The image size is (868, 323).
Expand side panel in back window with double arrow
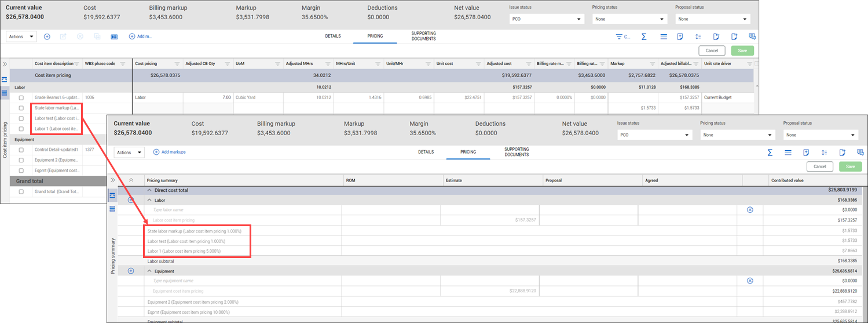(5, 64)
